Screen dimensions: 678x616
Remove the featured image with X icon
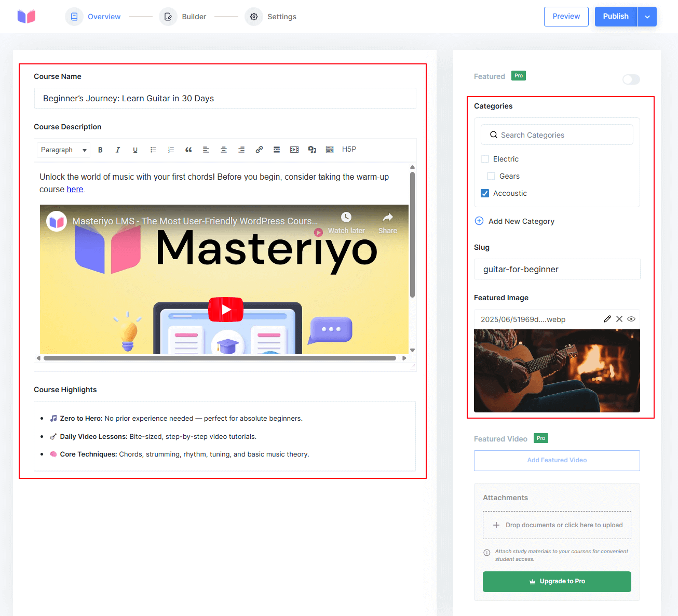(x=619, y=319)
